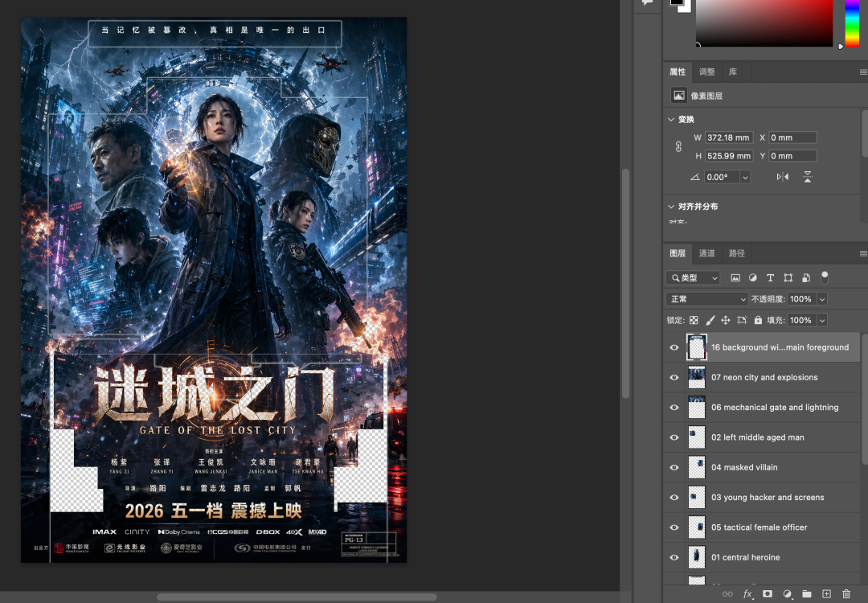Switch to the 通道 Channels tab
868x603 pixels.
706,253
